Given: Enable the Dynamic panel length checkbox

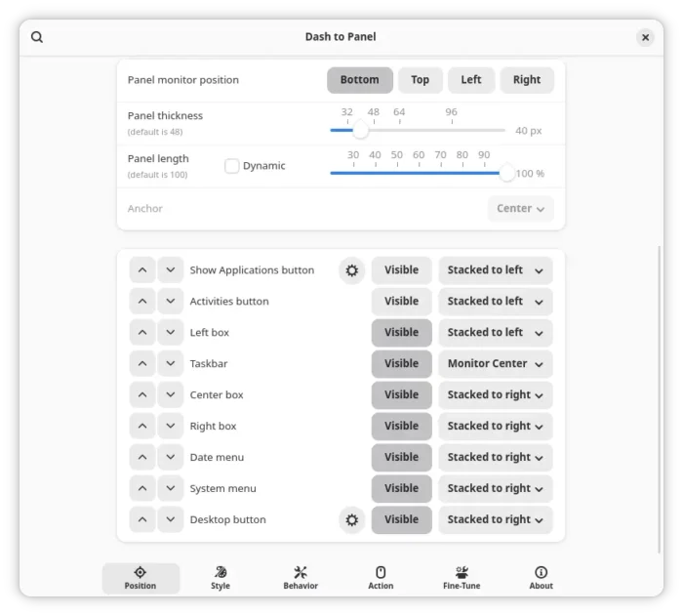Looking at the screenshot, I should (x=232, y=166).
